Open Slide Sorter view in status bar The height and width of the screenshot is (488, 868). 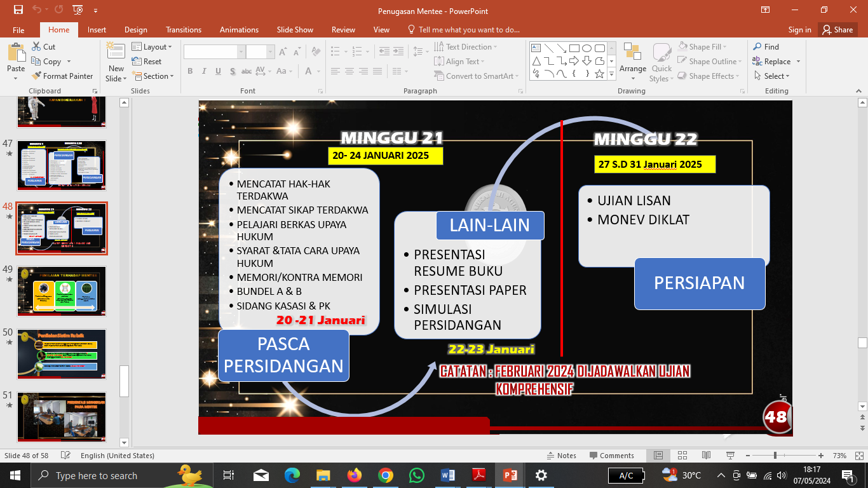[x=682, y=456]
